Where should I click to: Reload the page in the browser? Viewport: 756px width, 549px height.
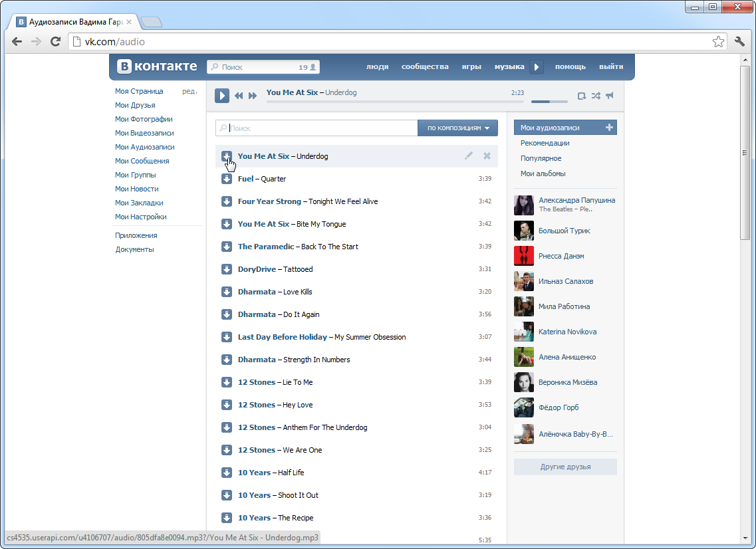(55, 41)
